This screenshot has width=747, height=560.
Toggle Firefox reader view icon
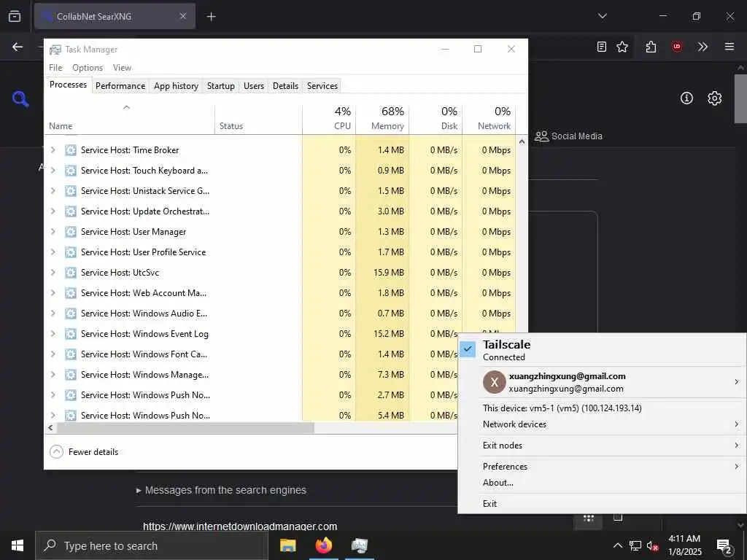602,47
